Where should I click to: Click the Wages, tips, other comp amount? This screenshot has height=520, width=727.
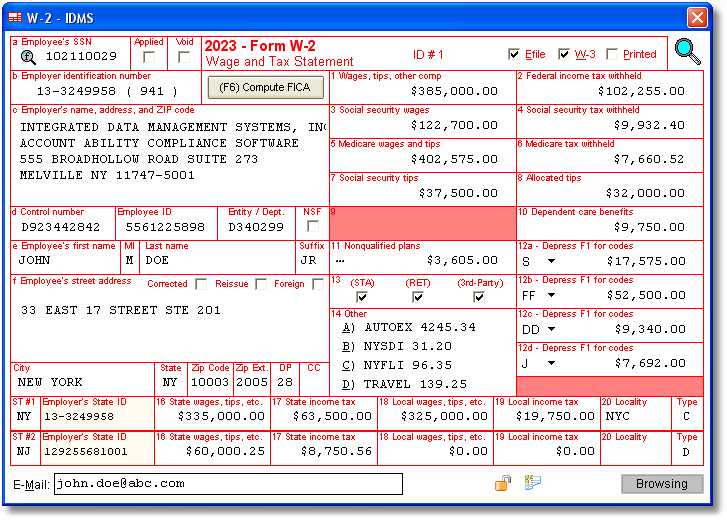pyautogui.click(x=454, y=91)
